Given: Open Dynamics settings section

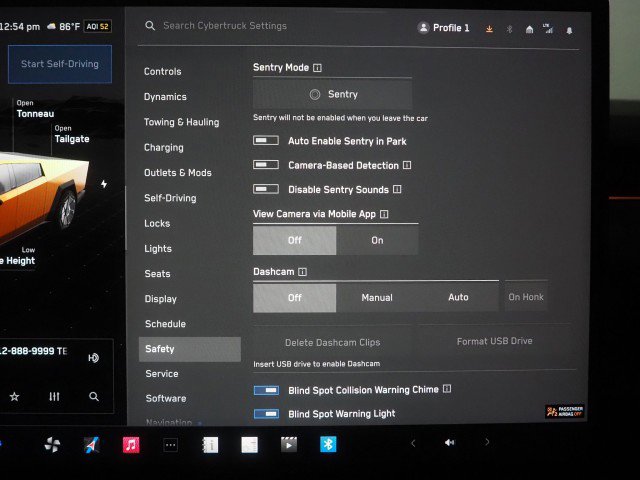Looking at the screenshot, I should (165, 97).
